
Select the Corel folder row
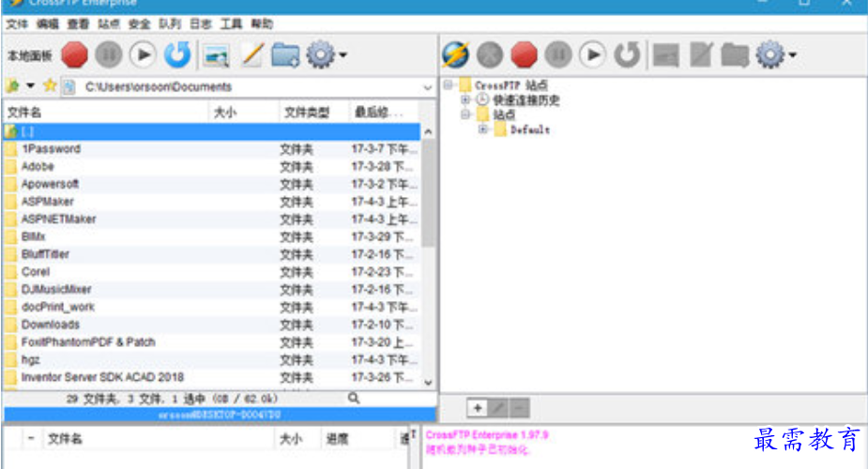tap(212, 272)
